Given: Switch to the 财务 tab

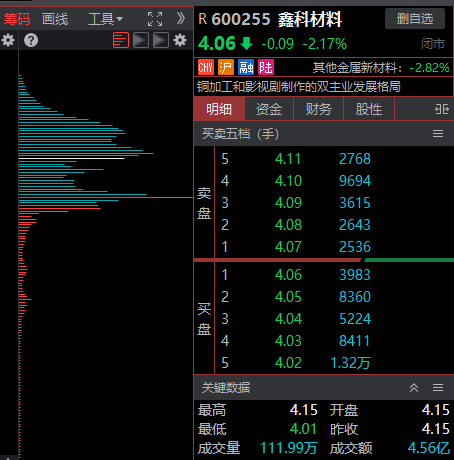Looking at the screenshot, I should [x=319, y=109].
